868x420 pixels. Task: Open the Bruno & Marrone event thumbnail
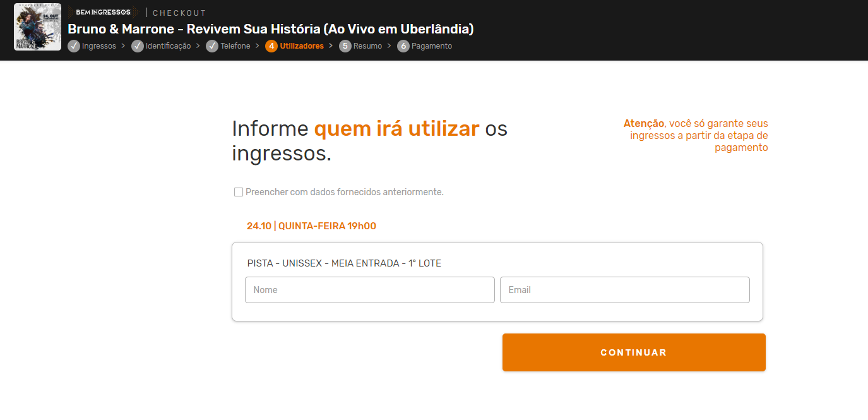[x=37, y=27]
